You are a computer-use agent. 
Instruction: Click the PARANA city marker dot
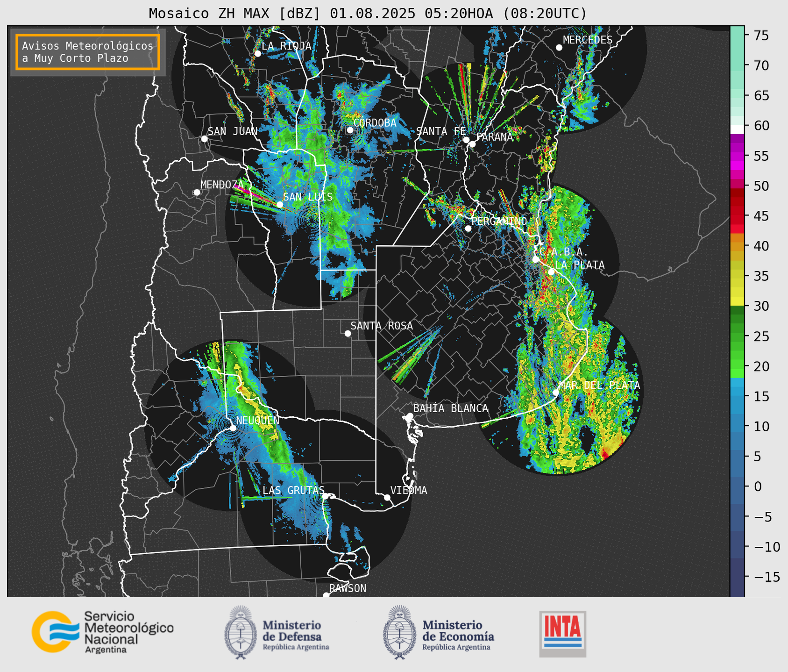click(x=472, y=144)
